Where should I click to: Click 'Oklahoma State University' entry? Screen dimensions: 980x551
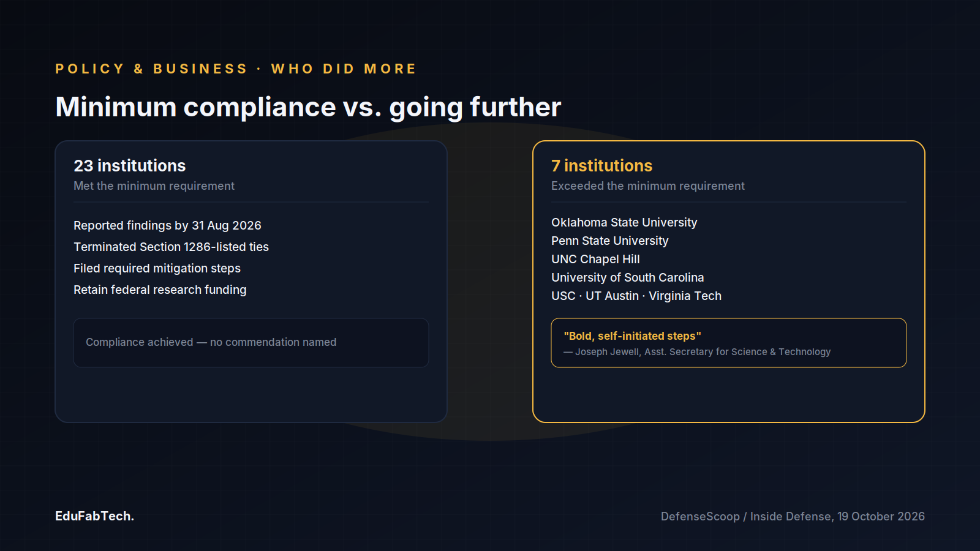click(x=624, y=222)
